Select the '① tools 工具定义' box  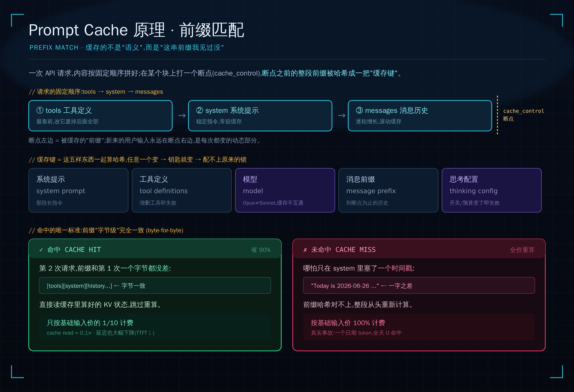100,115
